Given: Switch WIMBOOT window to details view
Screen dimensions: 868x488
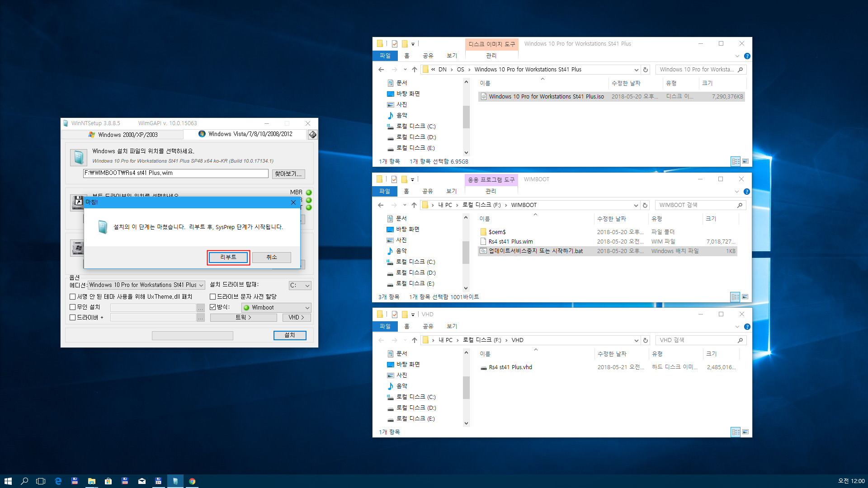Looking at the screenshot, I should 735,297.
